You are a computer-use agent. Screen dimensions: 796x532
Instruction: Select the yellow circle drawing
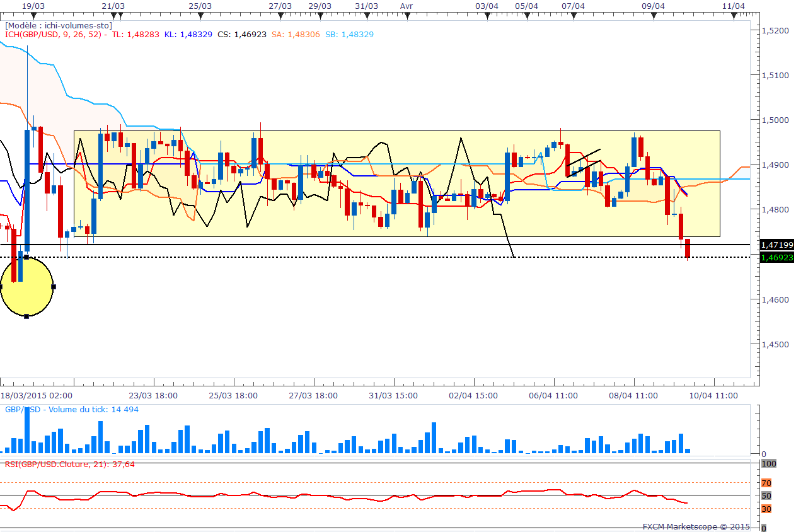point(26,287)
